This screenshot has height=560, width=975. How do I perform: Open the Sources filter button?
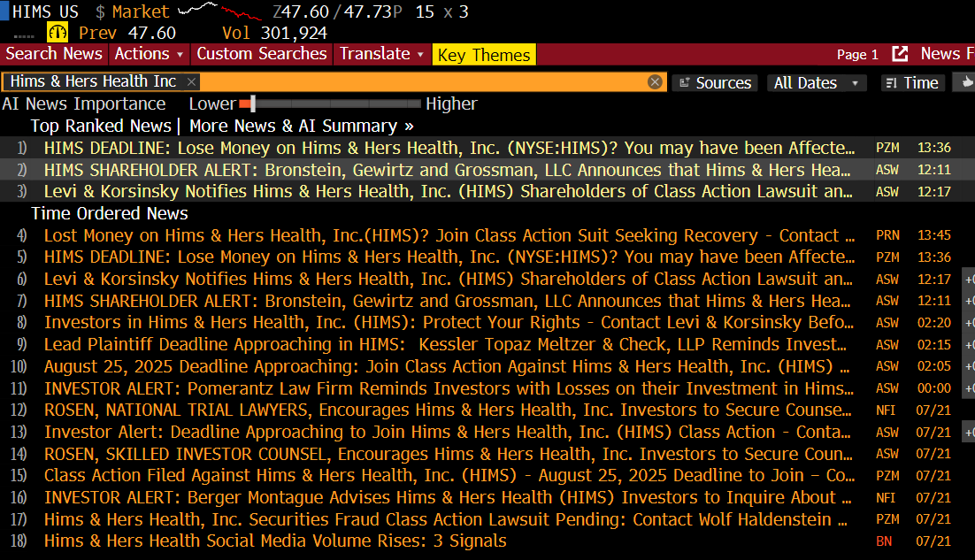click(715, 82)
